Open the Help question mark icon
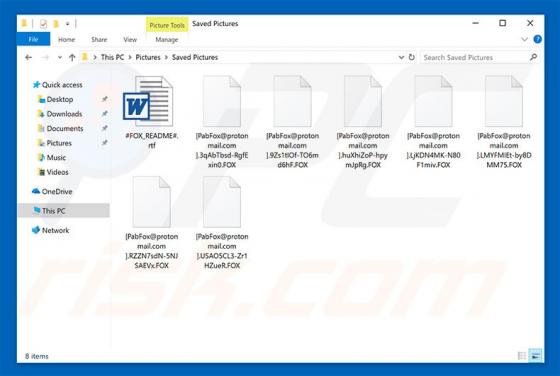 pos(537,39)
